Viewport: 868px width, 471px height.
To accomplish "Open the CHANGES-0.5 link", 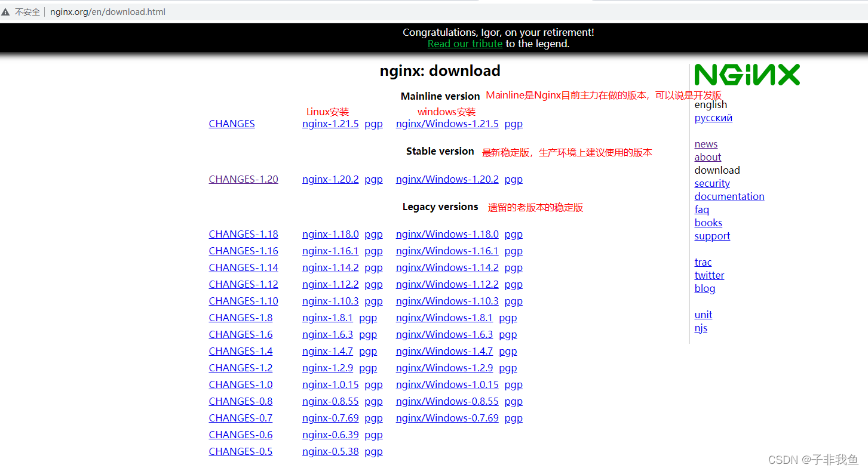I will point(240,451).
